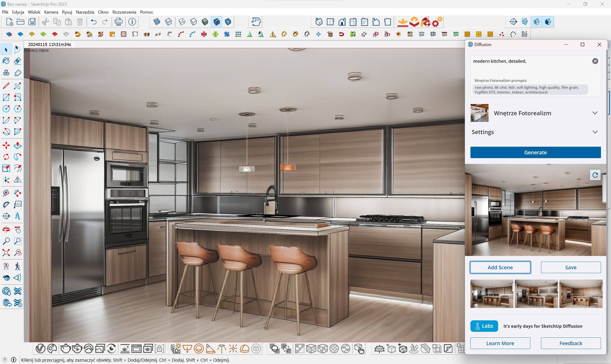611x364 pixels.
Task: Activate the Rotate tool
Action: click(6, 157)
